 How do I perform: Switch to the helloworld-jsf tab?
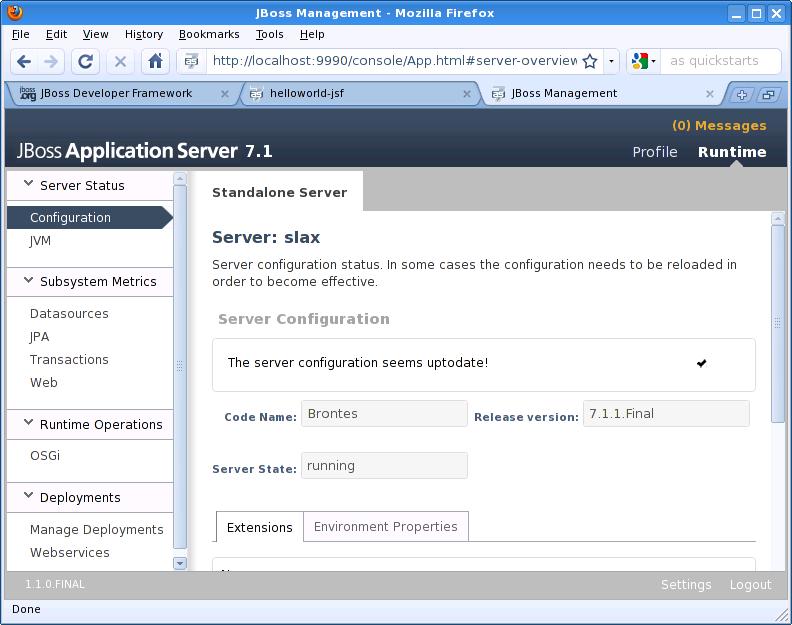(x=360, y=93)
